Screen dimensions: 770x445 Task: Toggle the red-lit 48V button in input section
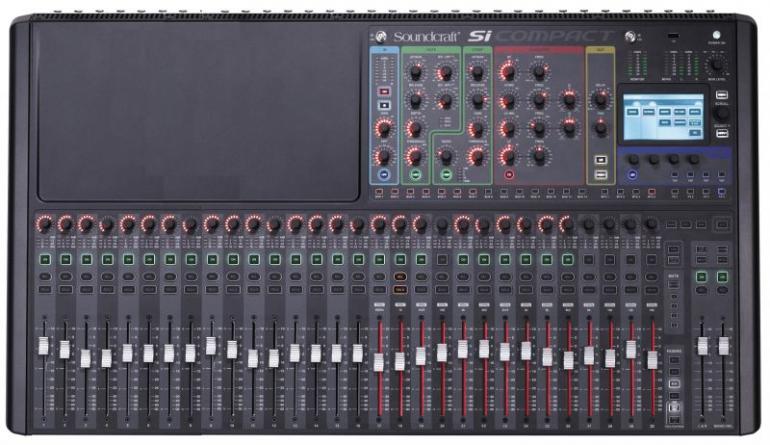pyautogui.click(x=384, y=91)
